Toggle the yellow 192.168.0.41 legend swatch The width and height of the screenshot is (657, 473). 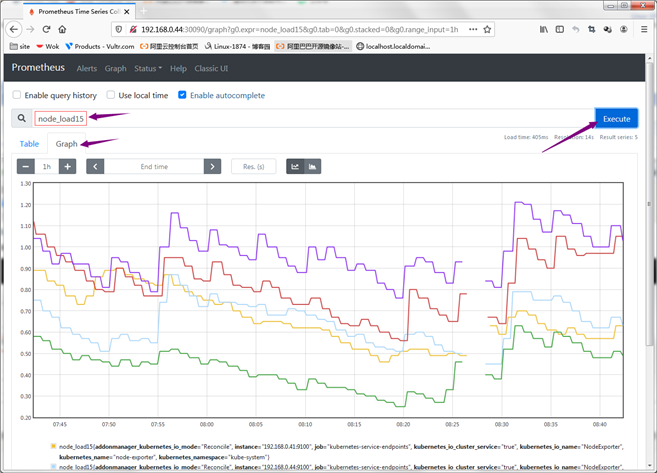coord(53,446)
